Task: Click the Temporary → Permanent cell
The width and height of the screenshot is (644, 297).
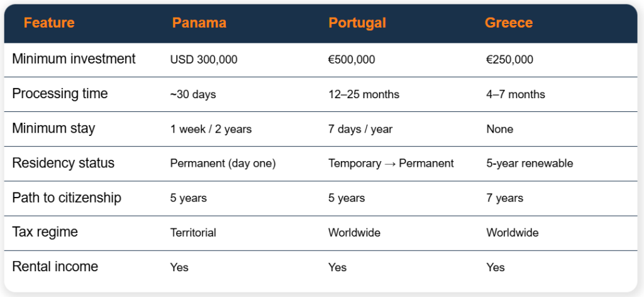Action: click(391, 164)
